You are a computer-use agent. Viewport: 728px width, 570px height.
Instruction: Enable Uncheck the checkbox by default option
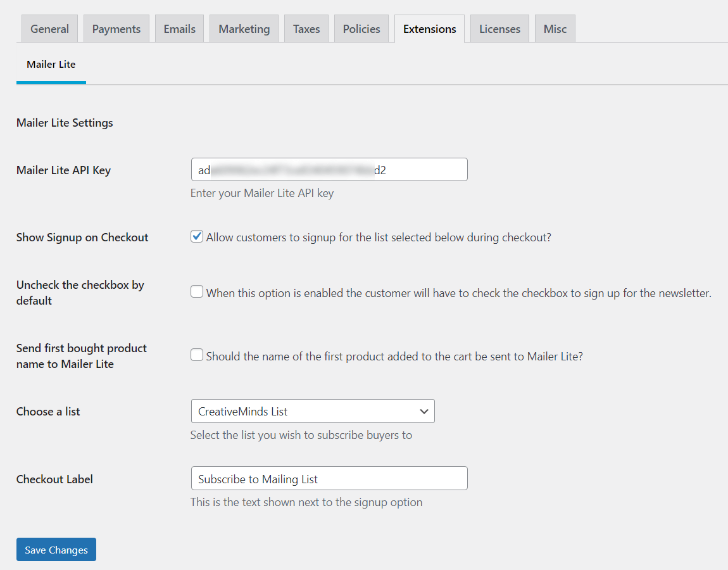[x=197, y=292]
